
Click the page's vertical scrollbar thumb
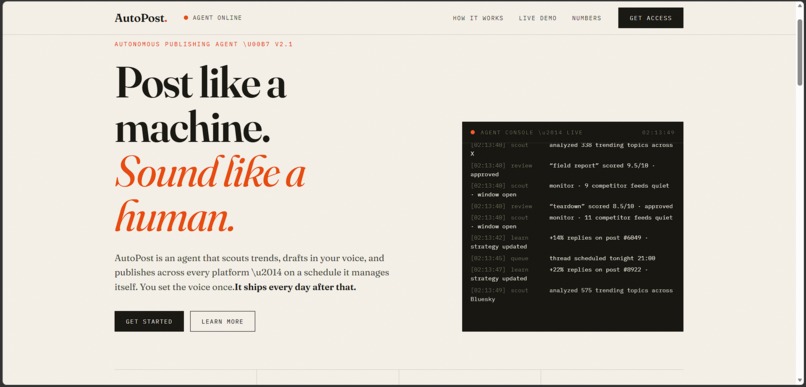point(800,51)
